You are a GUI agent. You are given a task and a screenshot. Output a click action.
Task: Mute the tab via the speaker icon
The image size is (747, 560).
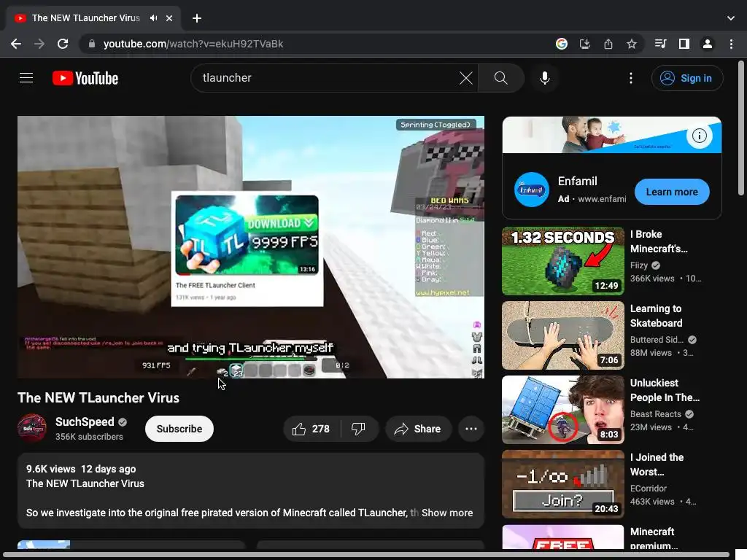pos(153,18)
